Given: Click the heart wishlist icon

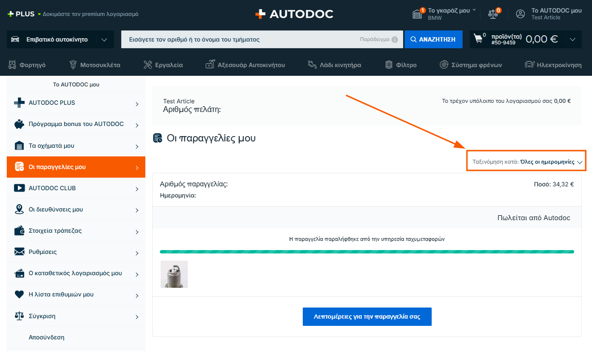Looking at the screenshot, I should [x=19, y=294].
